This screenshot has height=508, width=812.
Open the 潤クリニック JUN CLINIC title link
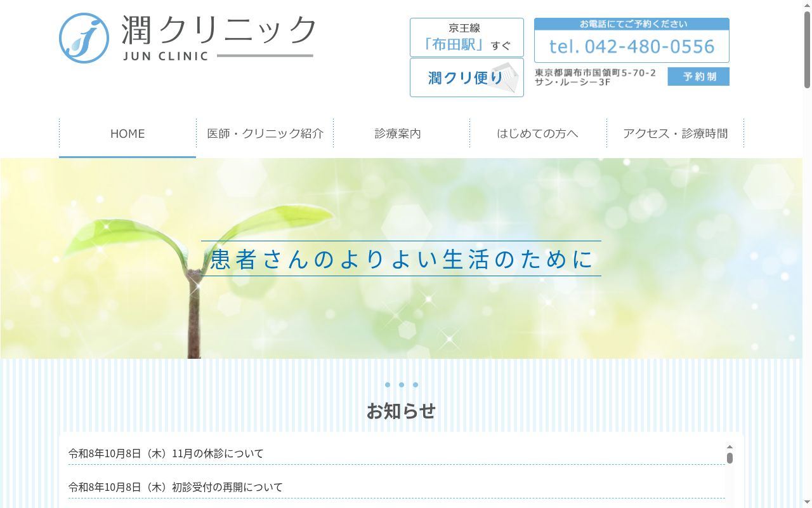pos(219,38)
